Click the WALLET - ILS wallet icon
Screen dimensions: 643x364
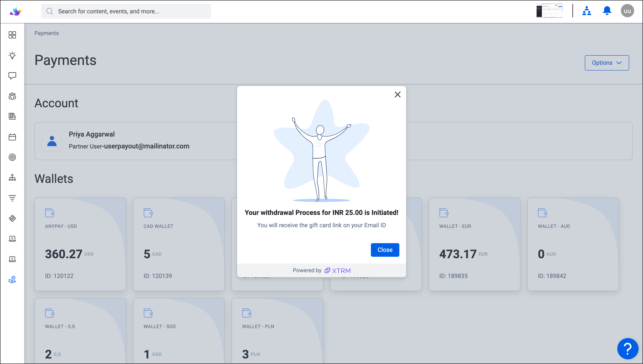(x=49, y=313)
